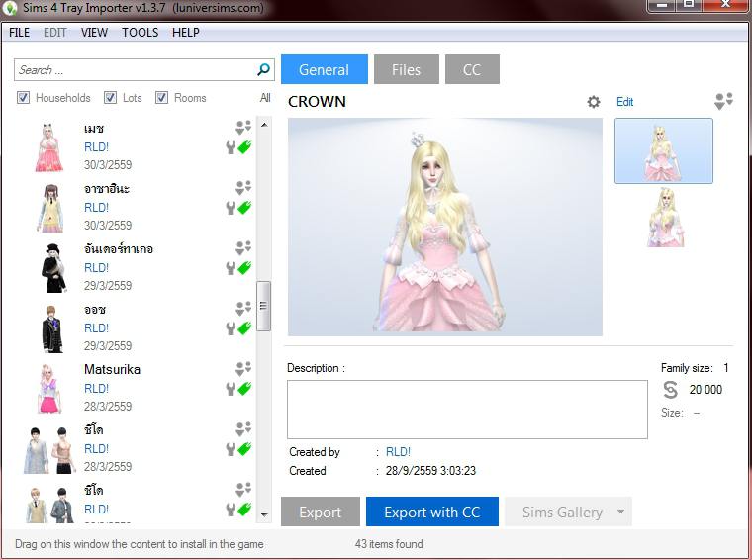Click the Export with CC button
This screenshot has width=752, height=560.
click(432, 512)
